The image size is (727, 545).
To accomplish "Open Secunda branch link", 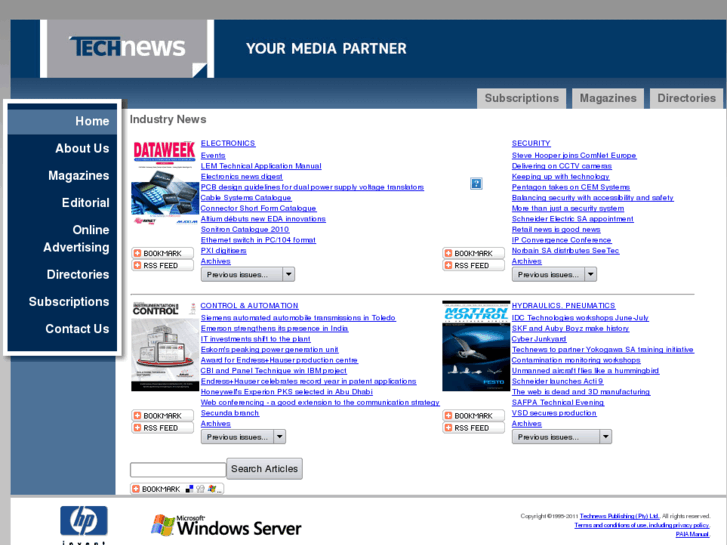I will point(230,413).
